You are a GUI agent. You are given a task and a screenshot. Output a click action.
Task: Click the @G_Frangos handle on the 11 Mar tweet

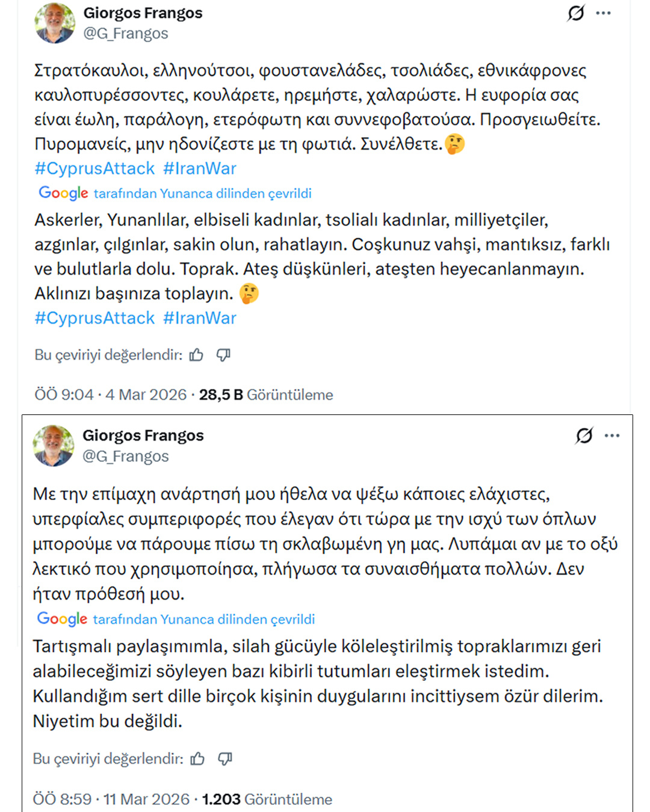click(126, 457)
